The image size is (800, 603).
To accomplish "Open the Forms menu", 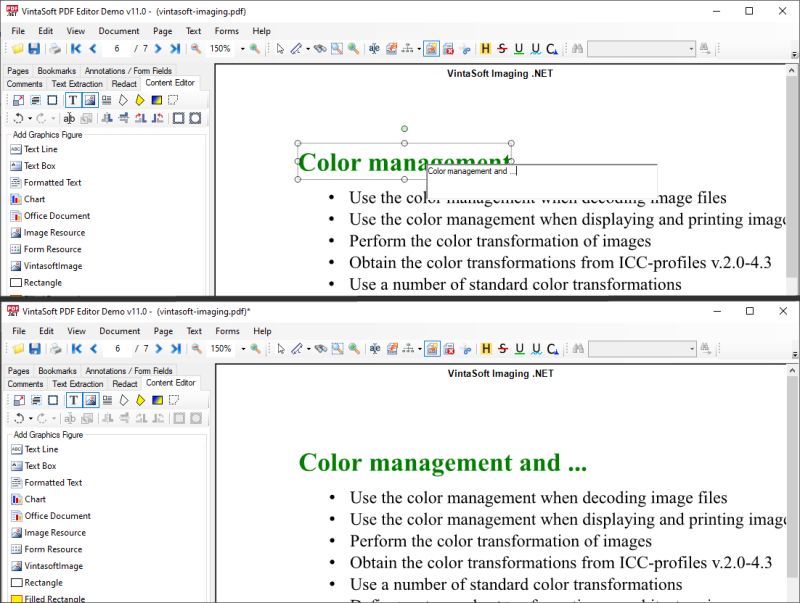I will (226, 31).
